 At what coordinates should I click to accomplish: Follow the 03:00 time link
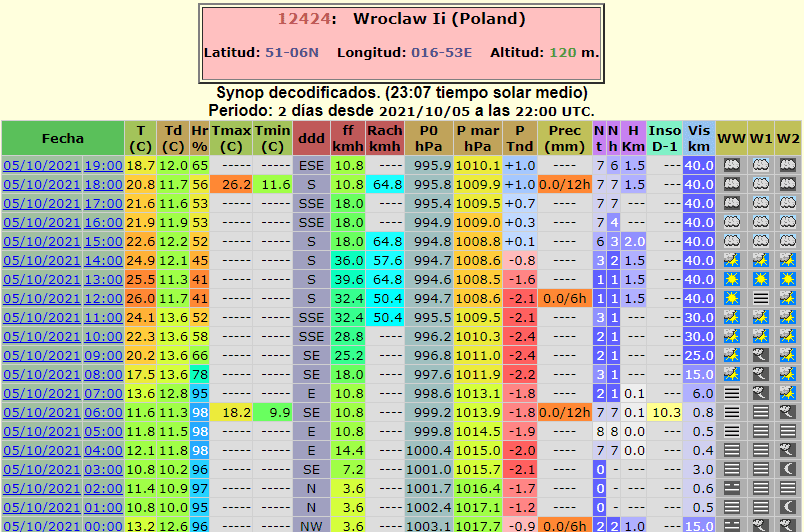click(104, 469)
